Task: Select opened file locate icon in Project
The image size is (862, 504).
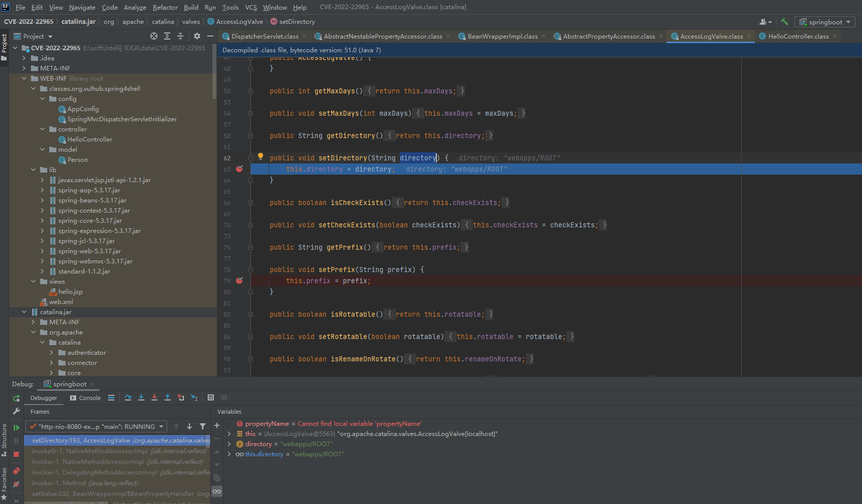Action: 154,36
